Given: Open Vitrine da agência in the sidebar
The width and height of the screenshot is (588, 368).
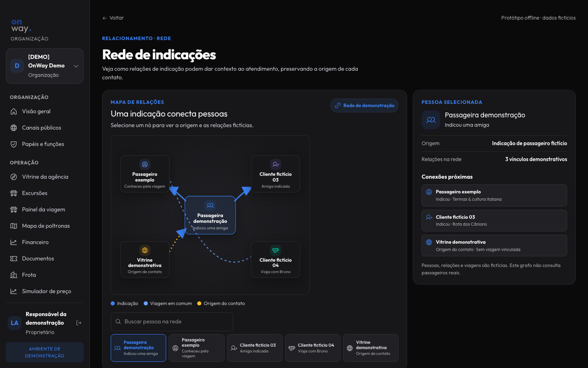Looking at the screenshot, I should pyautogui.click(x=45, y=177).
